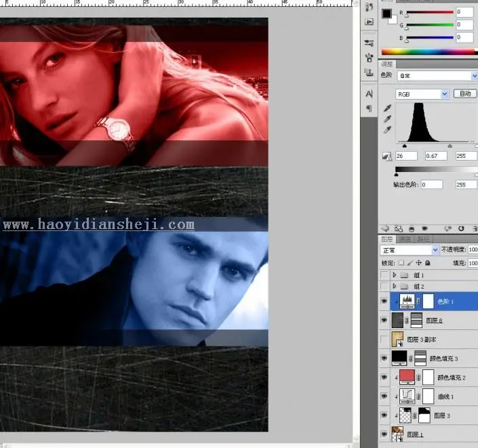Toggle lock image pixels brush icon
The image size is (478, 448).
tap(410, 263)
